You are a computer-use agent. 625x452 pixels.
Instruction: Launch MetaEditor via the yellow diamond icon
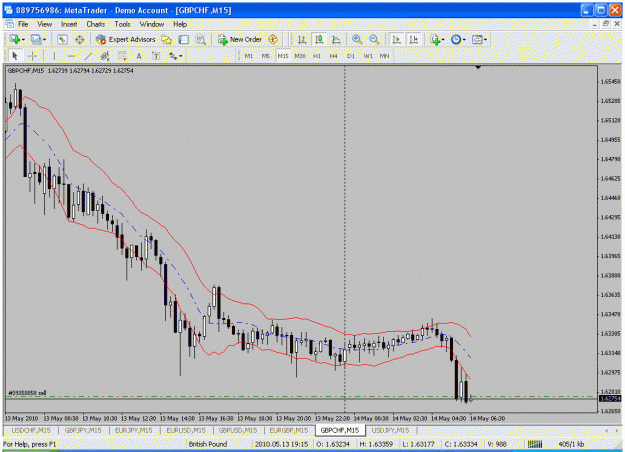pos(273,39)
